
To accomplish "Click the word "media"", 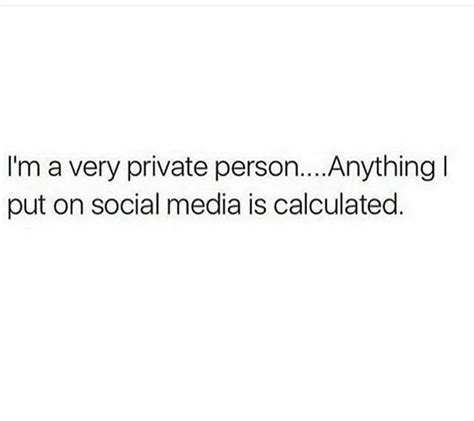I will tap(204, 204).
